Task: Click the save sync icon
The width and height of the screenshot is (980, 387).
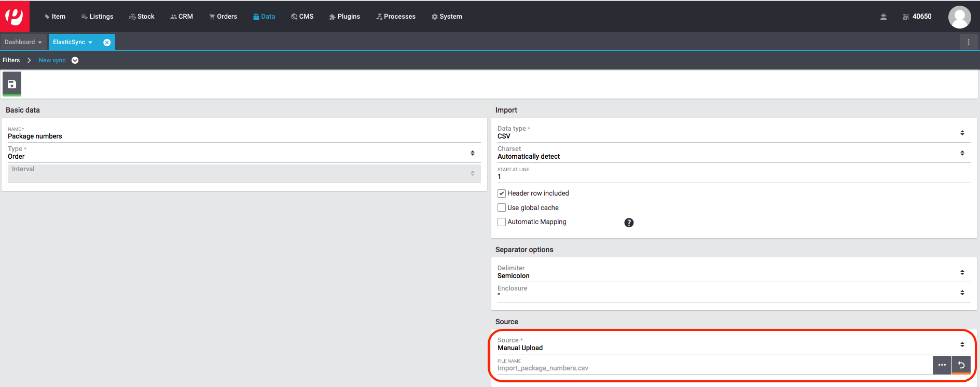Action: 12,84
